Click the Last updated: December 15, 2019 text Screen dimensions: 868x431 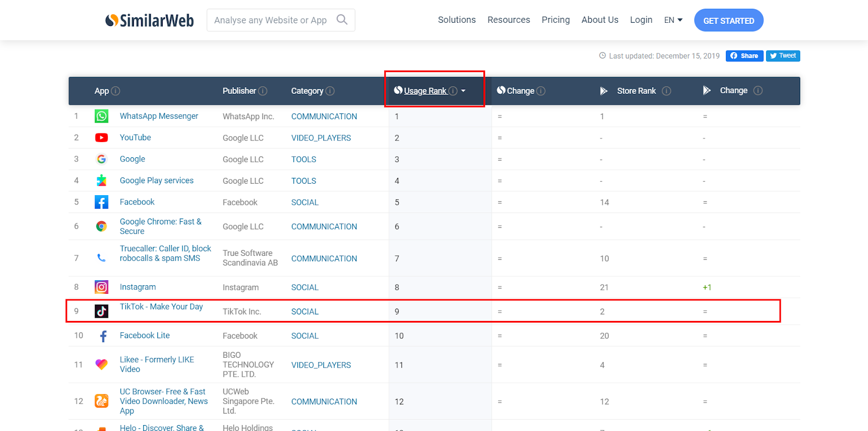(665, 56)
